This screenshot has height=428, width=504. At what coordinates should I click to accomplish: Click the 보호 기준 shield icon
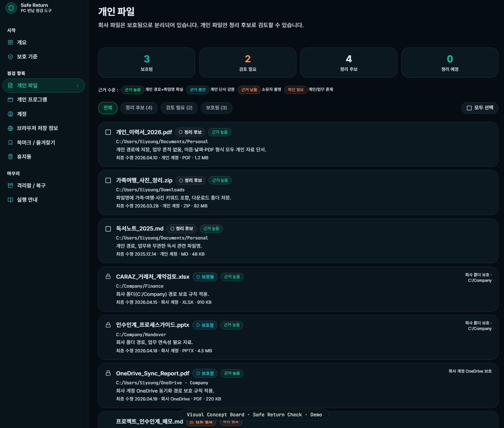(10, 57)
